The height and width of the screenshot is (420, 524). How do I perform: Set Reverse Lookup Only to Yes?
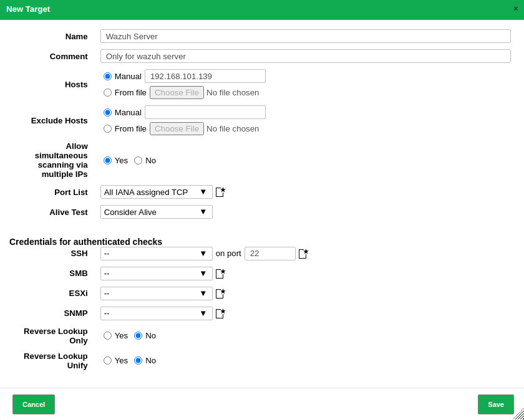107,335
